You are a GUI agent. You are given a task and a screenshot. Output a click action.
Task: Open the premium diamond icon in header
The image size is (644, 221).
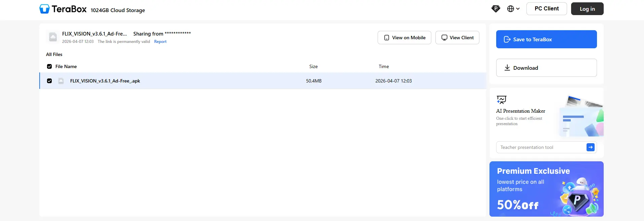pos(496,9)
